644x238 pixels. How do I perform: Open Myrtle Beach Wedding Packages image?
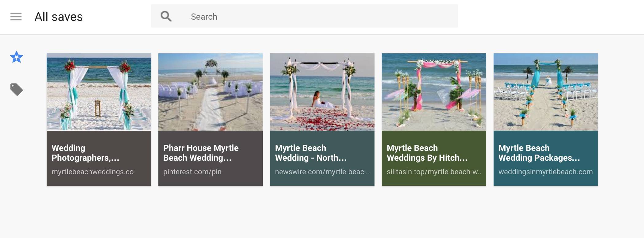(546, 92)
